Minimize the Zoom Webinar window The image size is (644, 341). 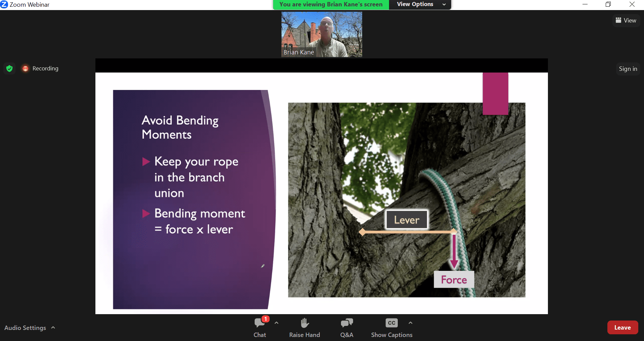pyautogui.click(x=585, y=4)
